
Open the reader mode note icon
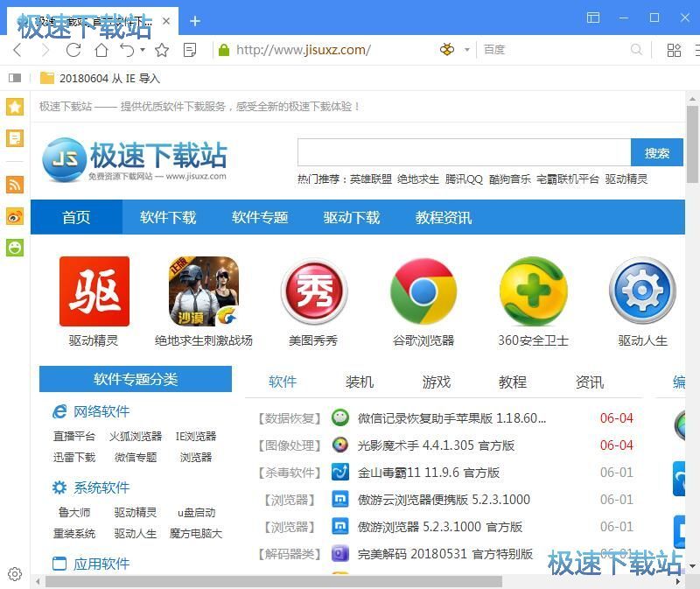pos(190,50)
